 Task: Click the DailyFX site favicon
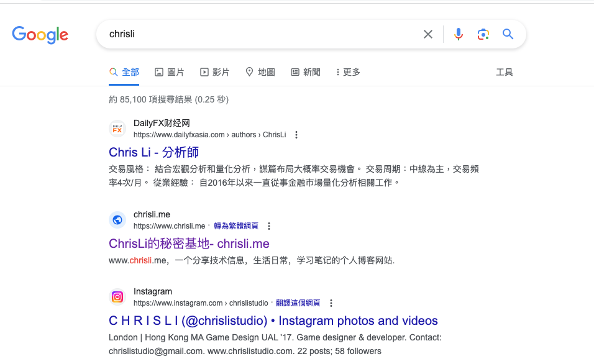[117, 129]
